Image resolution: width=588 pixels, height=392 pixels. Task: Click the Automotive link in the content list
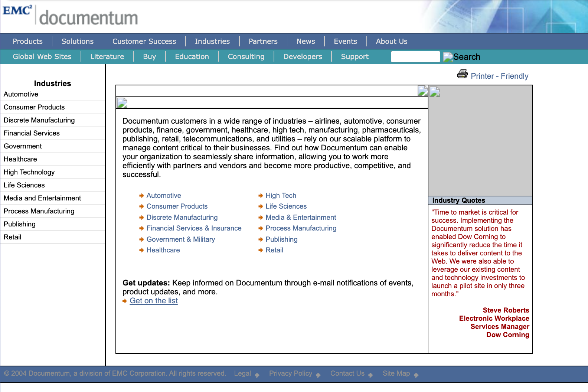click(x=164, y=196)
